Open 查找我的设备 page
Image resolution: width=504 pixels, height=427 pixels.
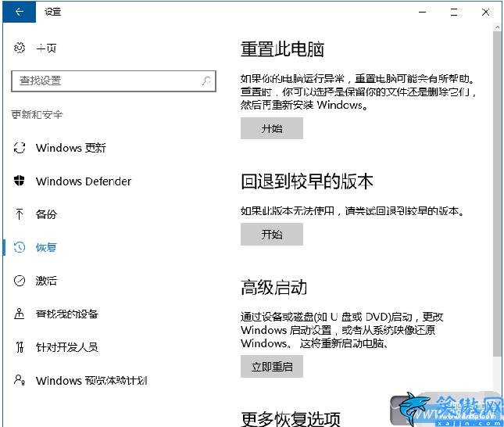pos(67,314)
